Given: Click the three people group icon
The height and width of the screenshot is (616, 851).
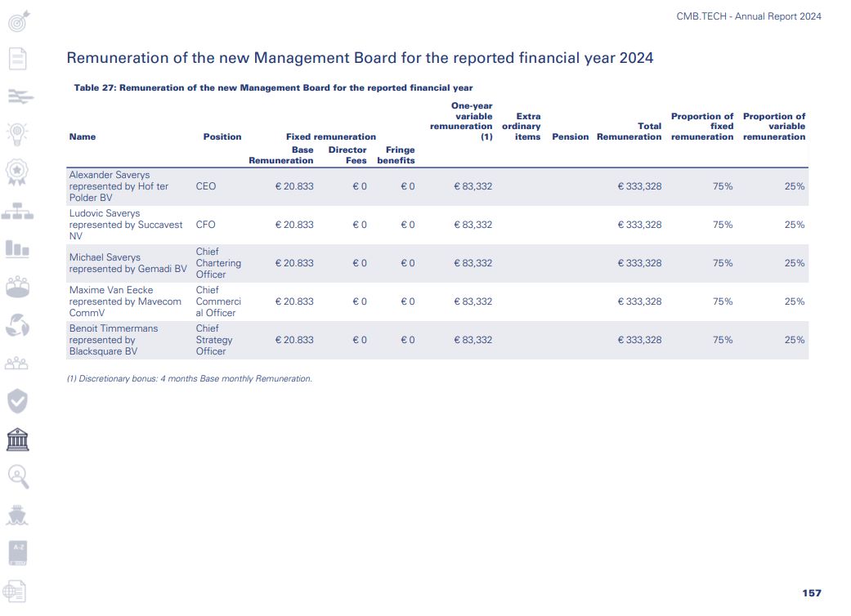Looking at the screenshot, I should tap(18, 364).
